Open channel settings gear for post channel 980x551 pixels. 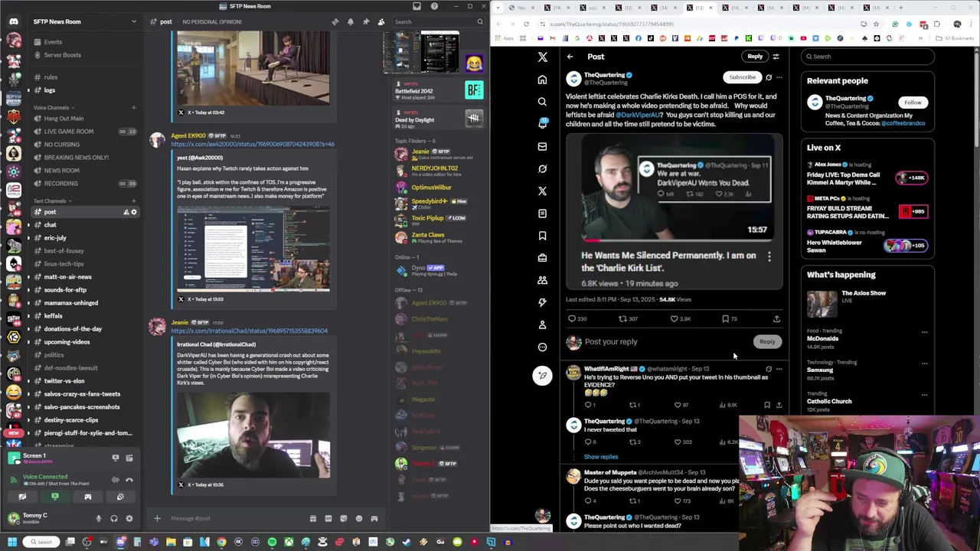coord(134,212)
